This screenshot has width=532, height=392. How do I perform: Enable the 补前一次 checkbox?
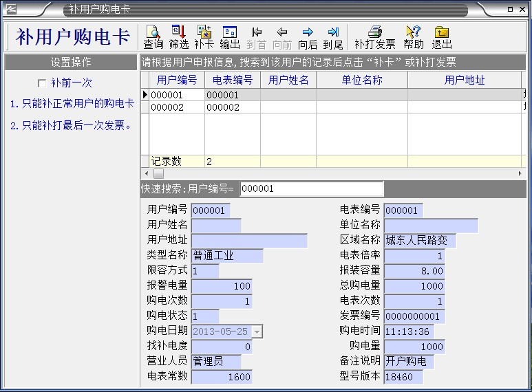coord(43,83)
